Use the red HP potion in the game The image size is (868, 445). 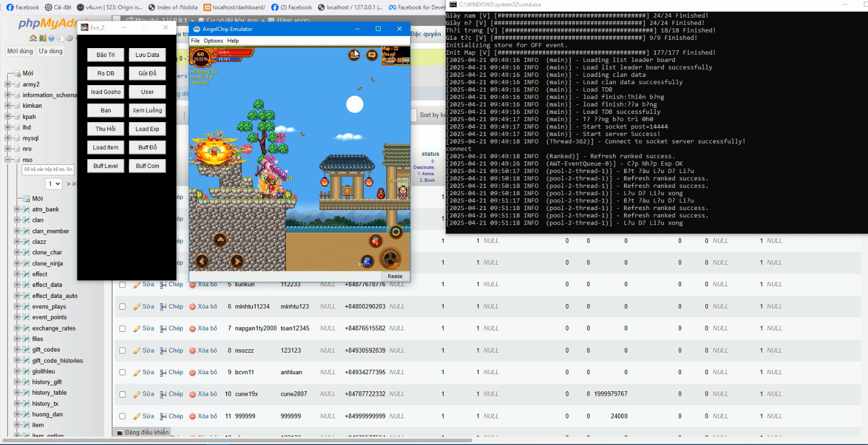[376, 240]
